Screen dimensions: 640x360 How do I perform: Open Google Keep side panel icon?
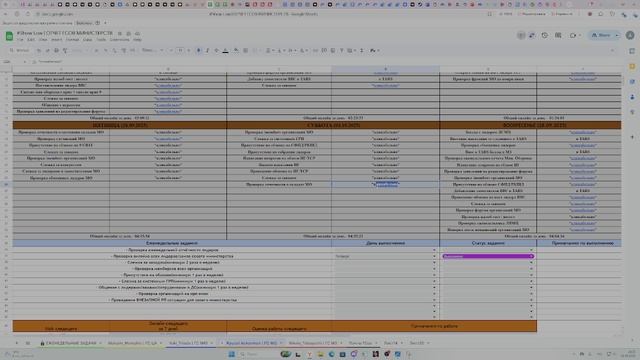point(632,67)
